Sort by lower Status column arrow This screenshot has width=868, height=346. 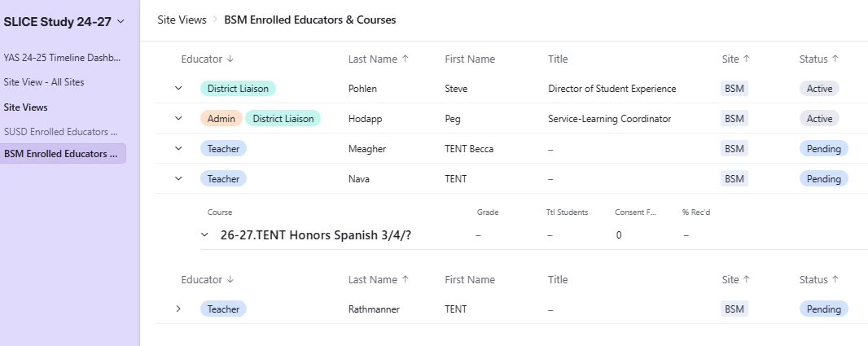pyautogui.click(x=835, y=279)
